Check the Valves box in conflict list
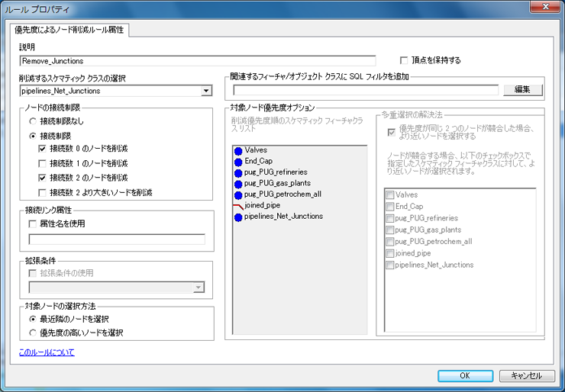The width and height of the screenshot is (565, 392). point(389,194)
